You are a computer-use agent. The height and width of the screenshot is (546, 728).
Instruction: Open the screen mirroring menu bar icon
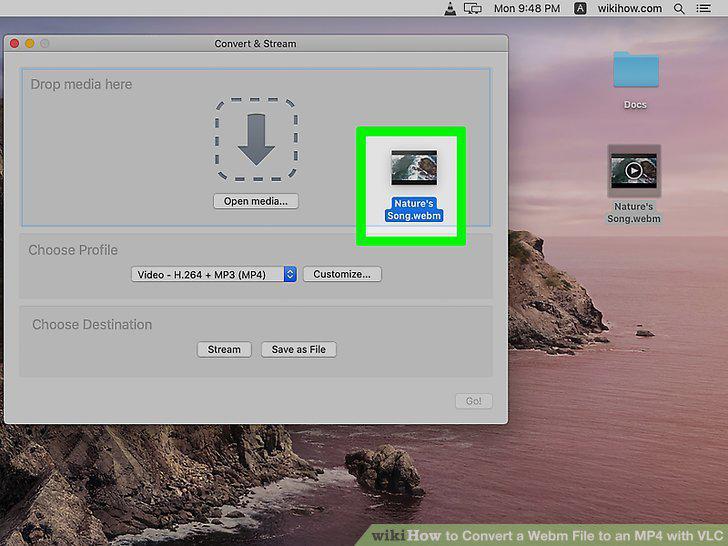tap(473, 8)
